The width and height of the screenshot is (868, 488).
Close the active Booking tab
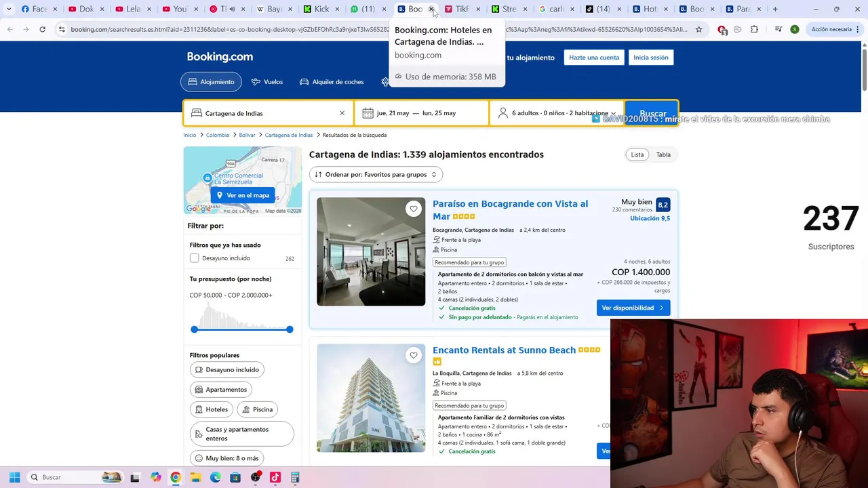coord(431,9)
